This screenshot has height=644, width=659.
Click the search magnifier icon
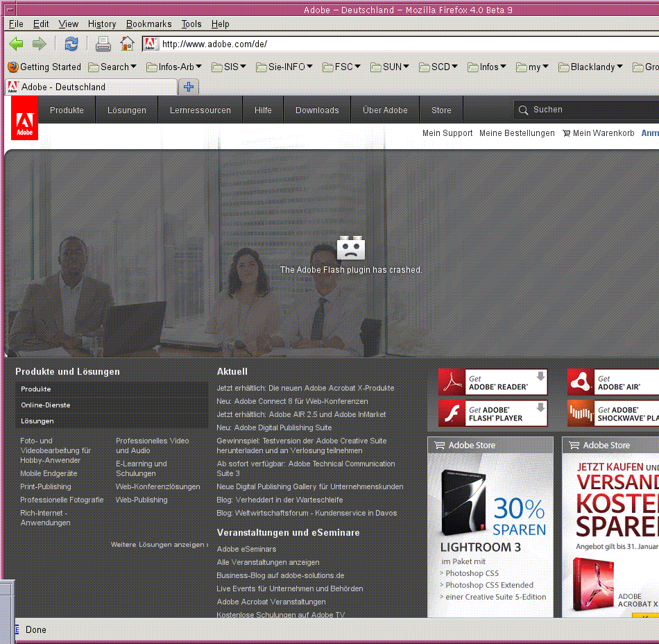523,110
